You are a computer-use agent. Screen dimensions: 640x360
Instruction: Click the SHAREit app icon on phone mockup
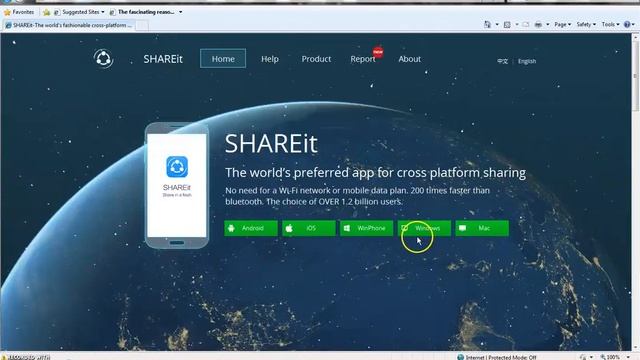[x=177, y=167]
